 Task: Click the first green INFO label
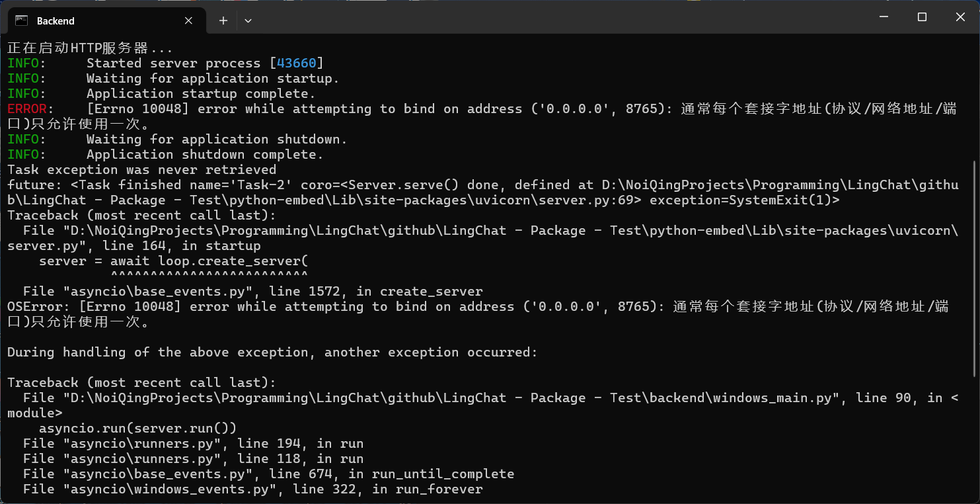[23, 63]
